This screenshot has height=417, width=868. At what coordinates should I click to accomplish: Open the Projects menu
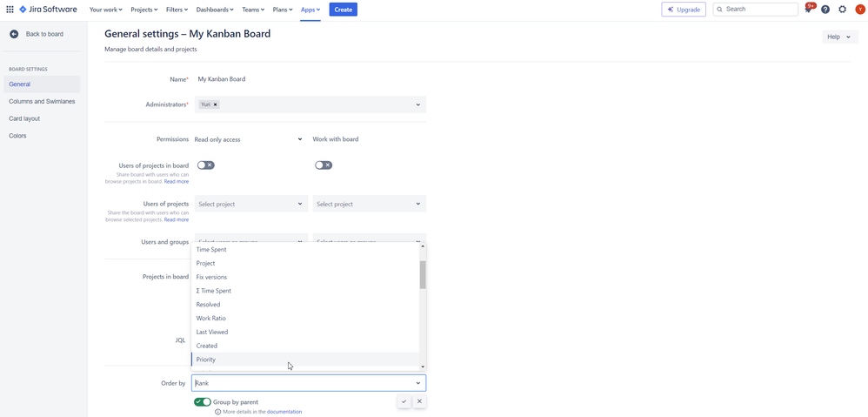point(144,10)
